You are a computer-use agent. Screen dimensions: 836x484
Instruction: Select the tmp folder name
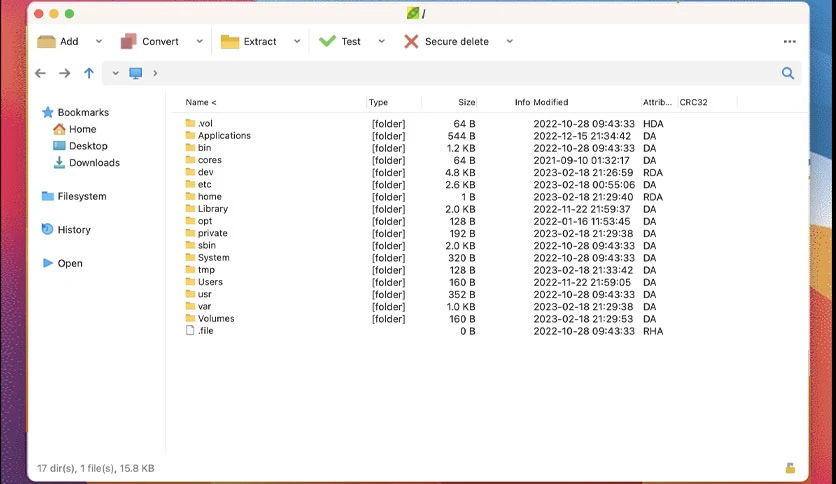[206, 270]
